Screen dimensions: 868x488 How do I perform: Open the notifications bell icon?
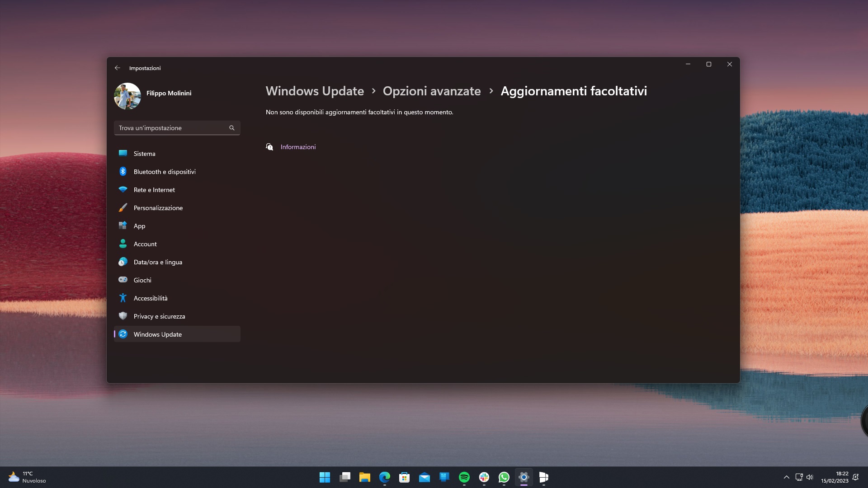point(856,477)
